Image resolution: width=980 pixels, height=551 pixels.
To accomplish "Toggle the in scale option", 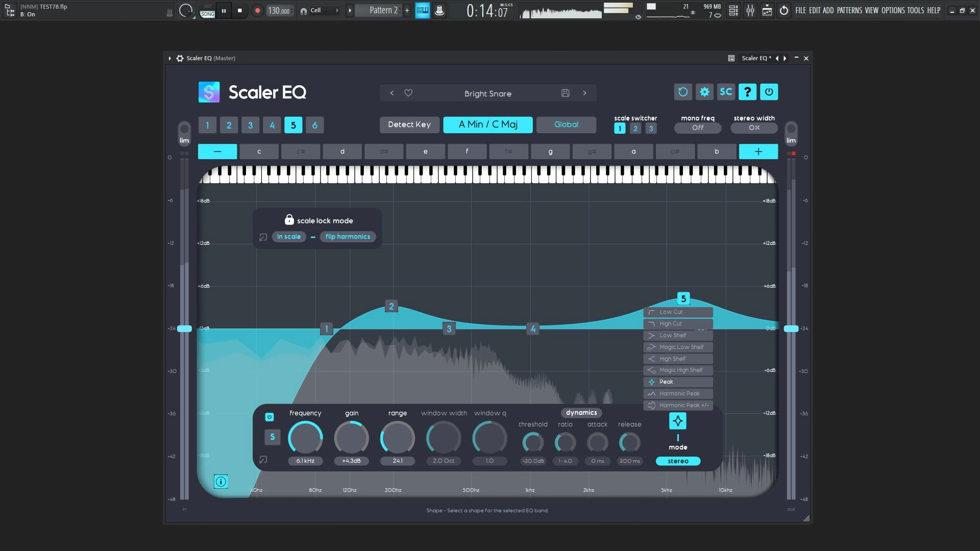I will coord(289,237).
